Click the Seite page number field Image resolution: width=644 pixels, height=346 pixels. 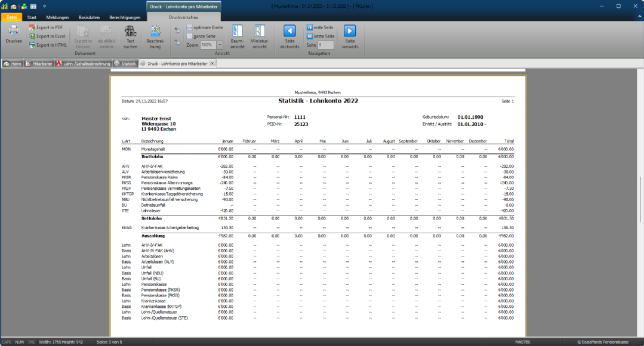[325, 45]
